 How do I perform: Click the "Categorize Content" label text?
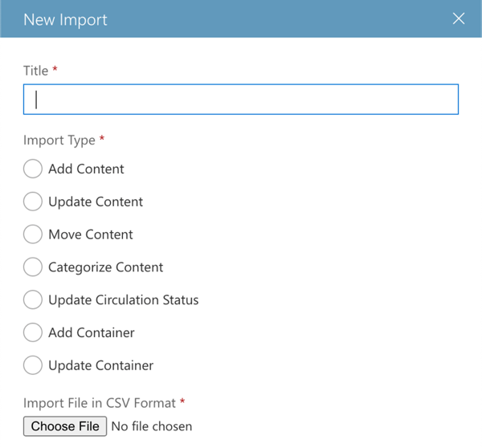[x=106, y=267]
